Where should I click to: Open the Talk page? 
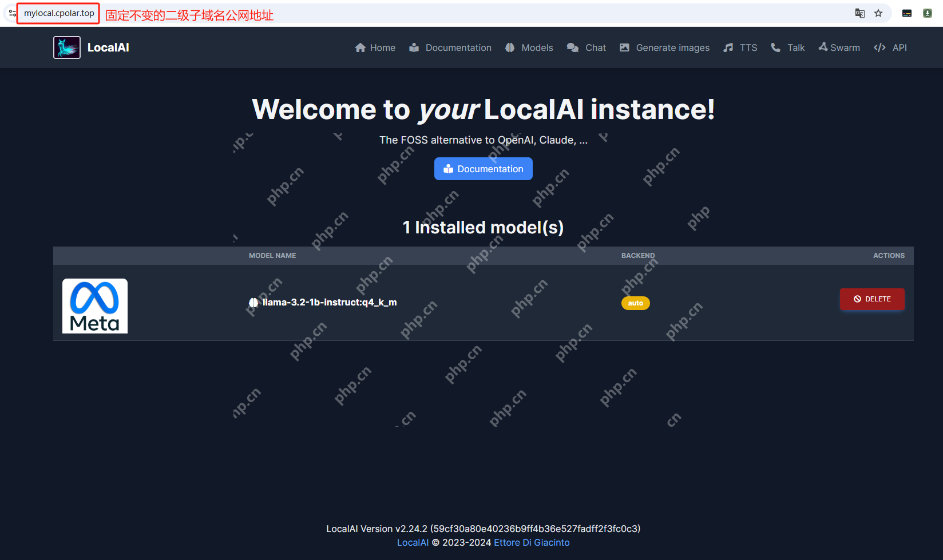pyautogui.click(x=788, y=47)
